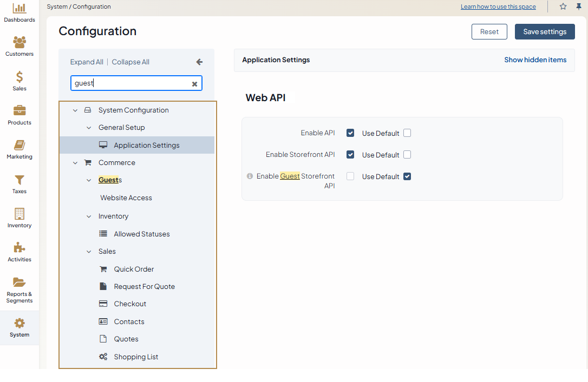This screenshot has height=382, width=588.
Task: Collapse the Inventory tree section
Action: (89, 216)
